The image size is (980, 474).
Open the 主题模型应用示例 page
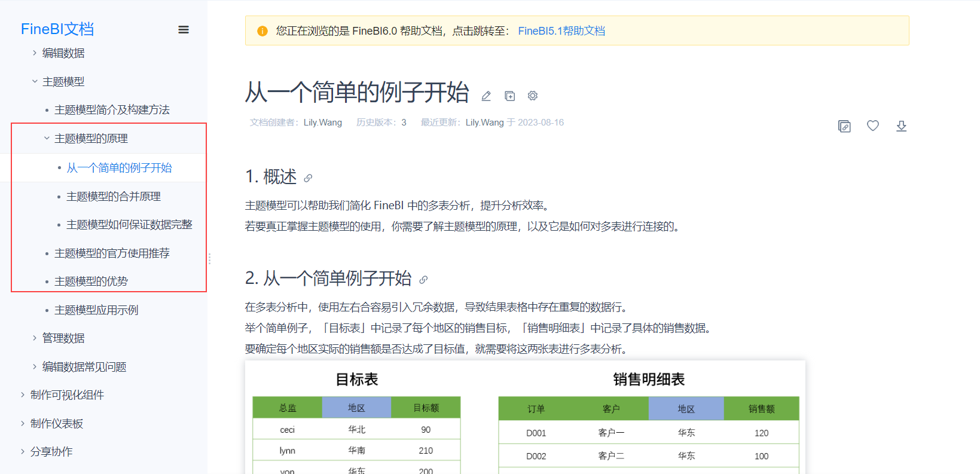(96, 310)
